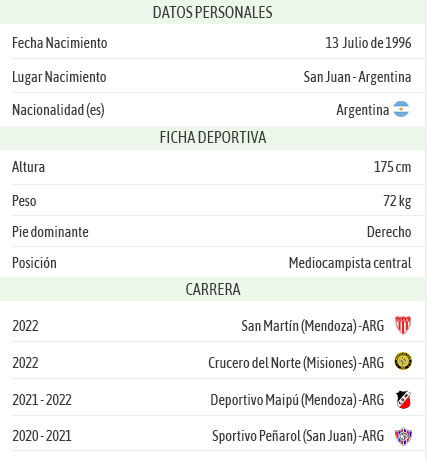This screenshot has height=460, width=427.
Task: Click the Mediocampista central position value
Action: click(x=350, y=263)
